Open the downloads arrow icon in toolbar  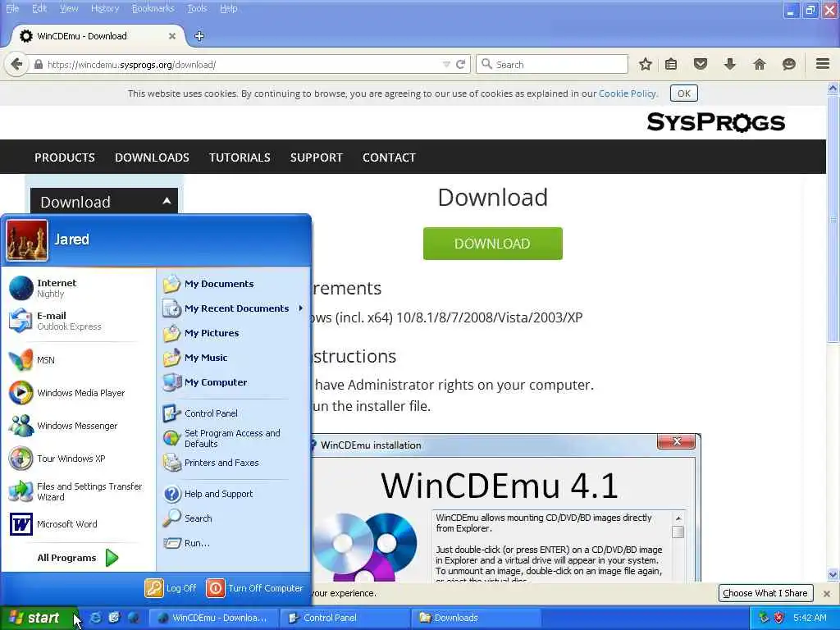[729, 64]
